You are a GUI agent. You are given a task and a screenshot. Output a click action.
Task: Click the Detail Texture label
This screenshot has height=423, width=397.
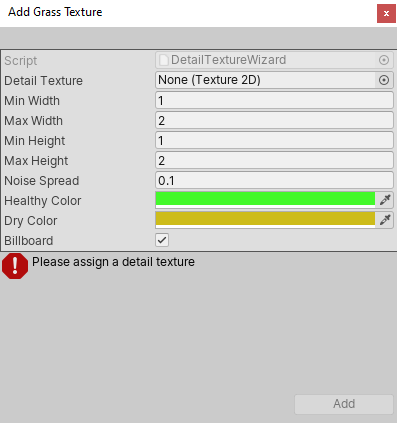[43, 81]
